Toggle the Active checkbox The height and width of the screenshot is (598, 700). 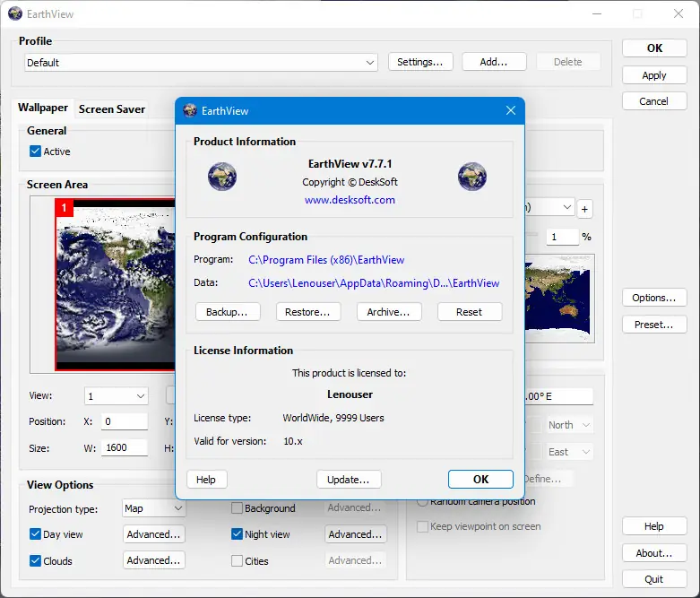pyautogui.click(x=36, y=152)
